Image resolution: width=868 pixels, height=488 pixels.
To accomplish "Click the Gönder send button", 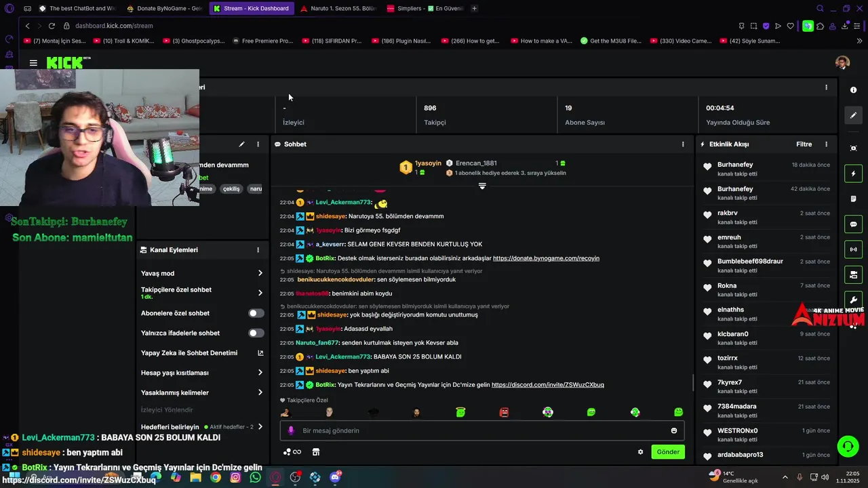I will (x=667, y=452).
